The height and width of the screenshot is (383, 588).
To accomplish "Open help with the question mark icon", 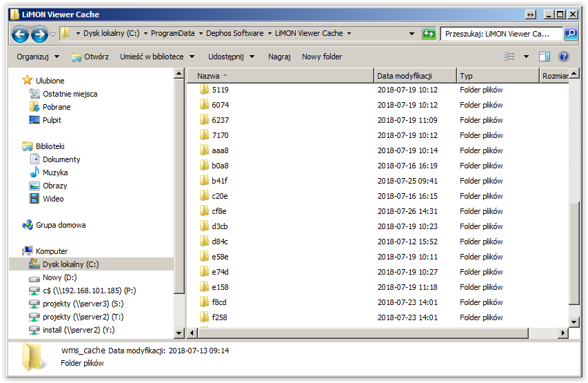I will 564,57.
